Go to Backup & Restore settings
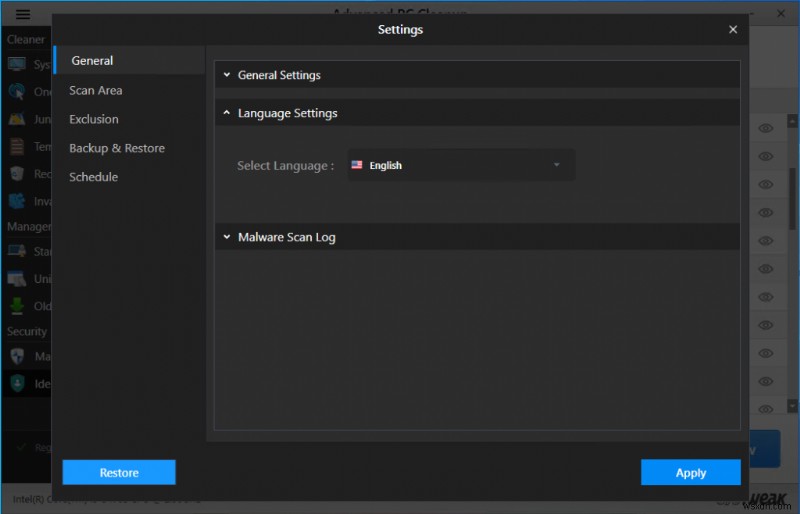The image size is (800, 514). coord(117,148)
